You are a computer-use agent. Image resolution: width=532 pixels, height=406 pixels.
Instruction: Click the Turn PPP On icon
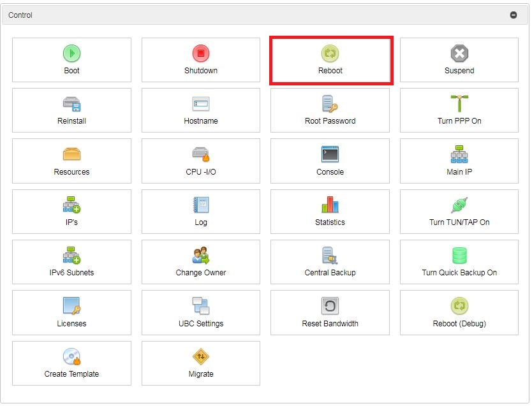[x=459, y=104]
